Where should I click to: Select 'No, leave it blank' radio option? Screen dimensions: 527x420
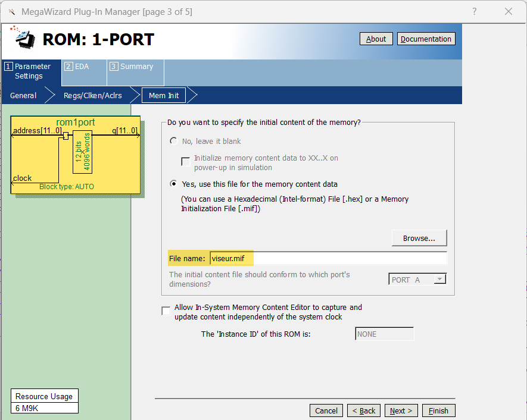173,141
